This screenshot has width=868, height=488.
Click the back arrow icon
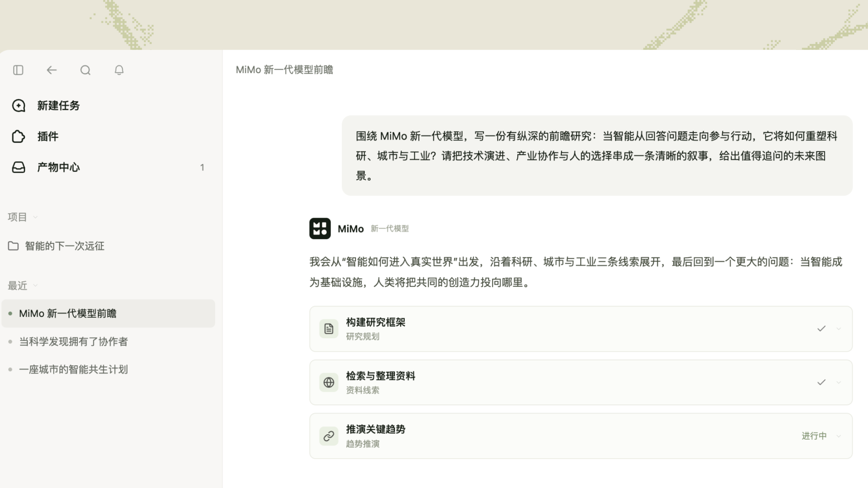click(52, 70)
